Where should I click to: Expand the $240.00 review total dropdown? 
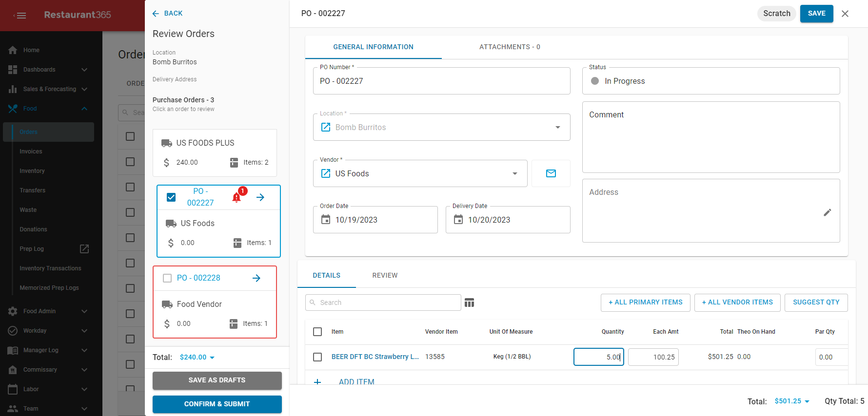coord(212,358)
